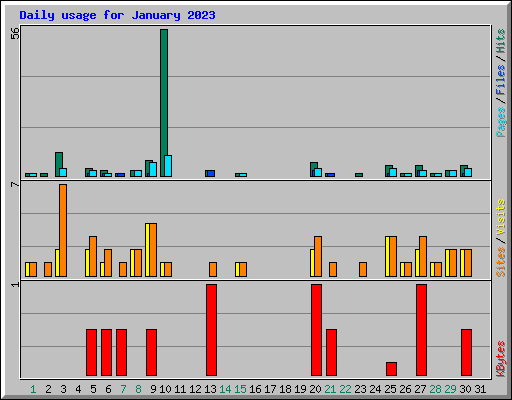The image size is (512, 400).
Task: Click the day 31 label on the x-axis
Action: pos(480,389)
